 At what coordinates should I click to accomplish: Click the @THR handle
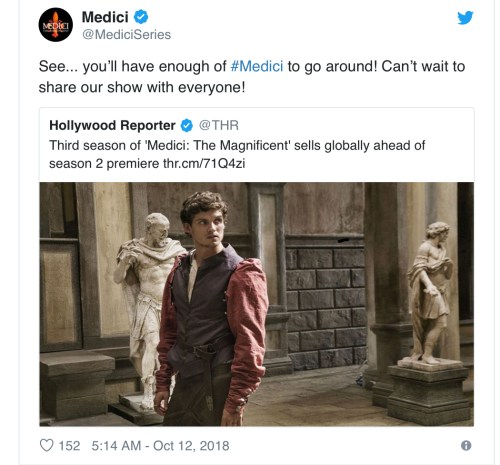(219, 125)
